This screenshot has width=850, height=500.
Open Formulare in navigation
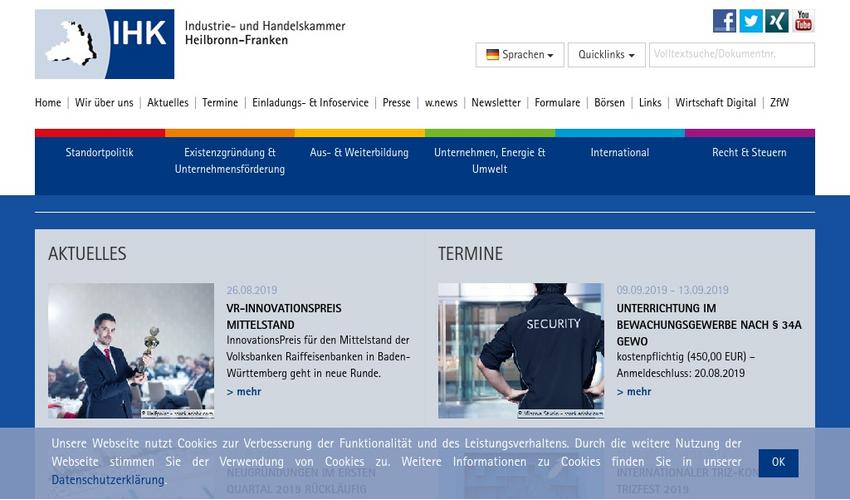(557, 102)
